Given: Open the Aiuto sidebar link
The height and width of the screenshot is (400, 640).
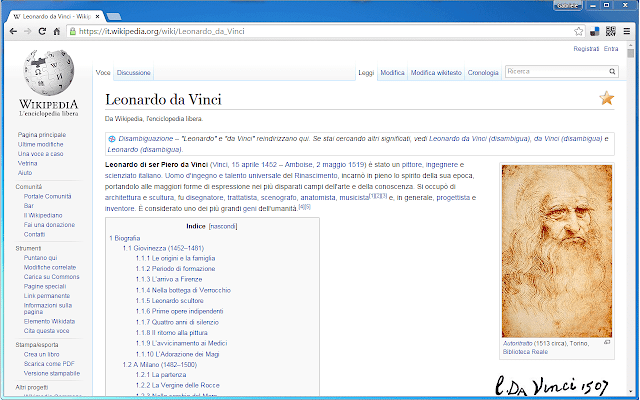Looking at the screenshot, I should click(24, 173).
